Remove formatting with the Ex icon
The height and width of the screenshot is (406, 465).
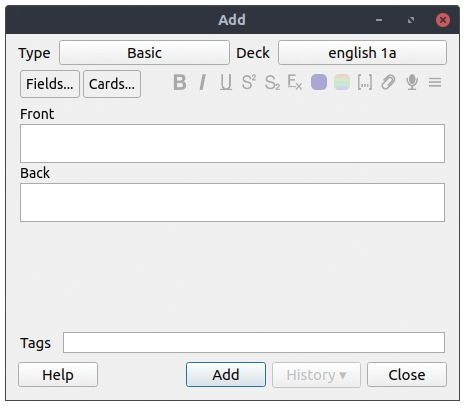pos(295,82)
